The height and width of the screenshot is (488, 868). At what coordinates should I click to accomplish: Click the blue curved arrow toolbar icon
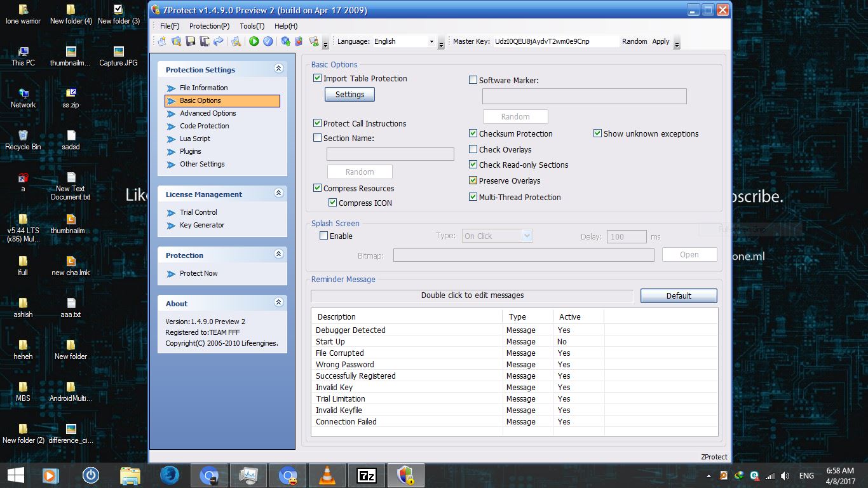click(x=218, y=41)
